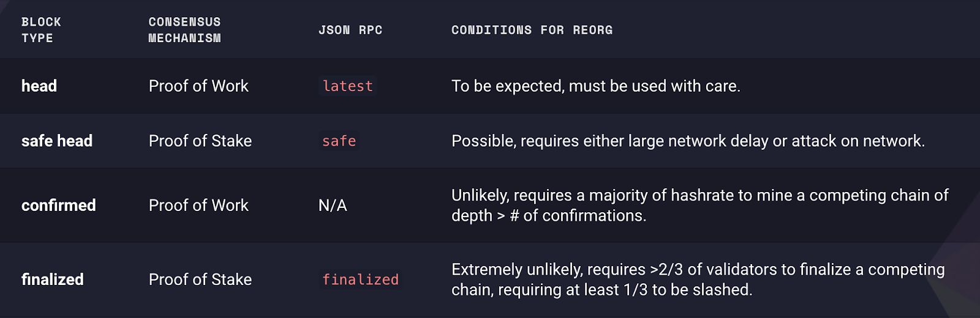Click the CONDITIONS FOR REORG header
This screenshot has height=318, width=980.
point(532,30)
